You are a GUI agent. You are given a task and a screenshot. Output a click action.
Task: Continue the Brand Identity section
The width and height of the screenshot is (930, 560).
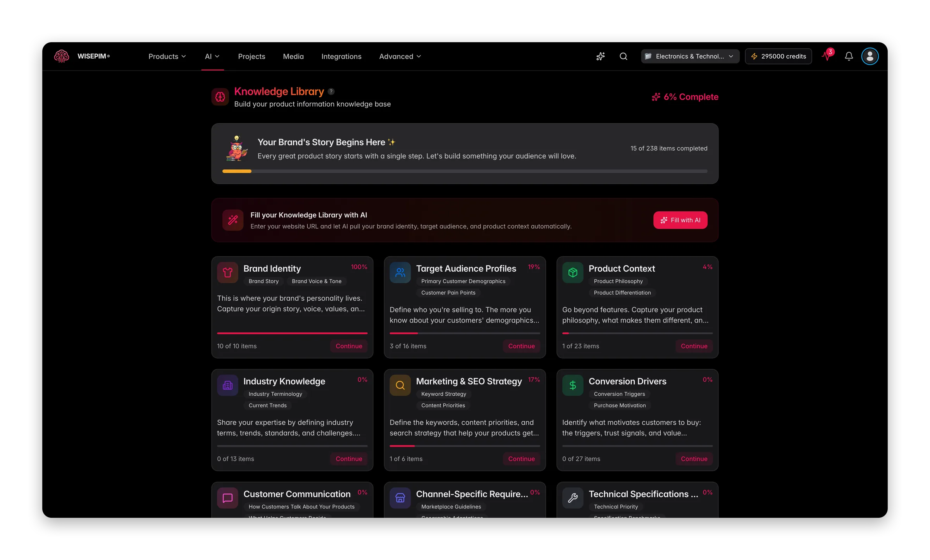click(x=349, y=346)
